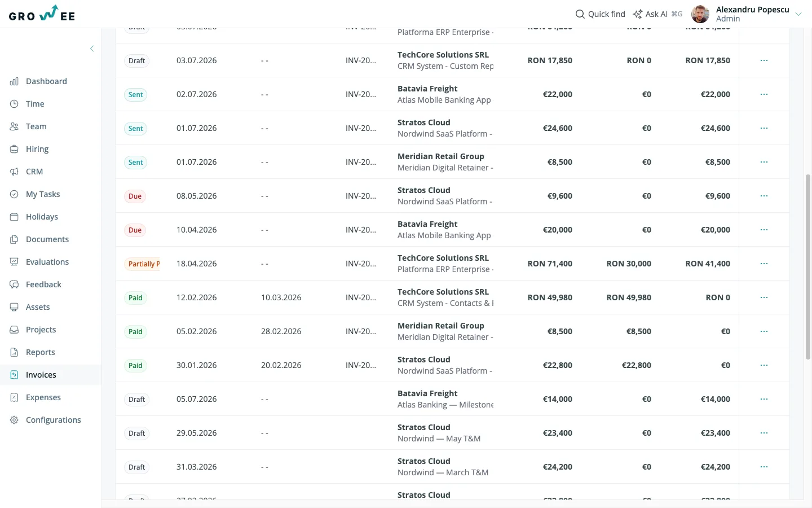Screen dimensions: 812x508
Task: Open actions menu for RON 49,980 paid invoice
Action: 764,297
